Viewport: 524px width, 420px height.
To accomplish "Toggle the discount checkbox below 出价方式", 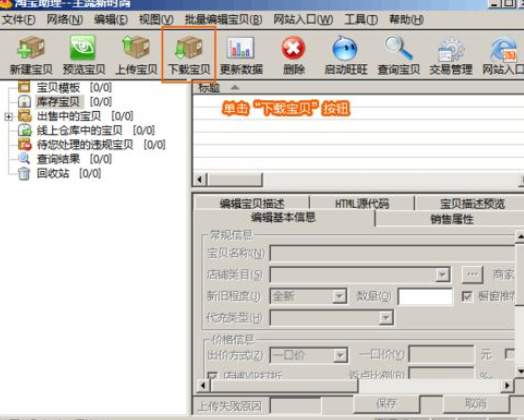I will tap(212, 375).
